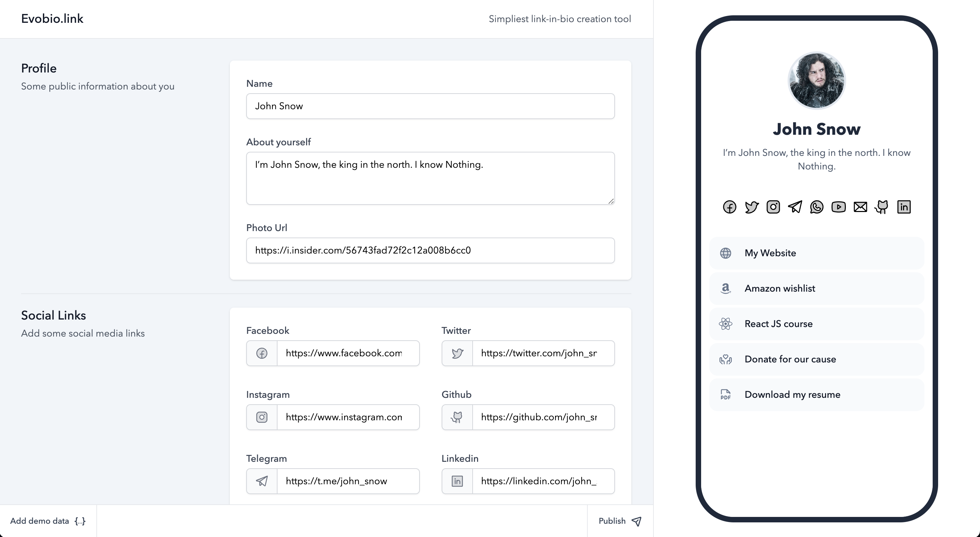Click the Twitter bird icon beside the Twitter field

pos(457,353)
